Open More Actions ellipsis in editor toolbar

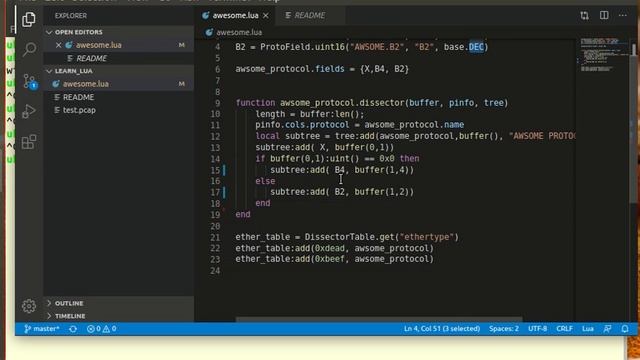(622, 16)
